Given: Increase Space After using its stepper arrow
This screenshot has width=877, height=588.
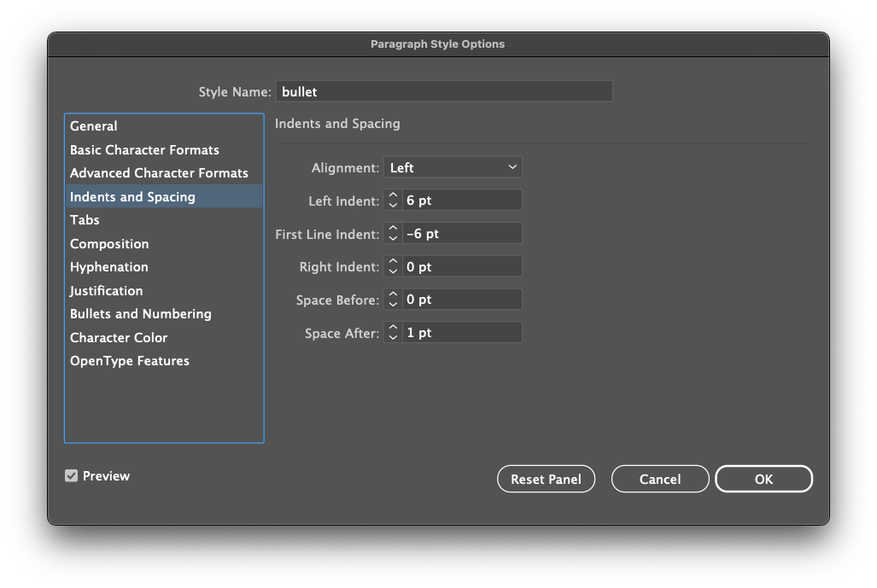Looking at the screenshot, I should [393, 328].
